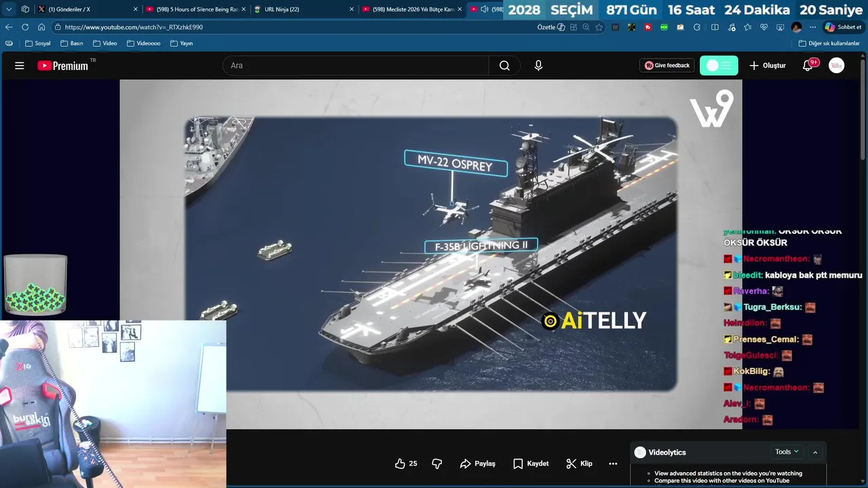Reload the page with refresh icon
This screenshot has width=868, height=488.
25,27
